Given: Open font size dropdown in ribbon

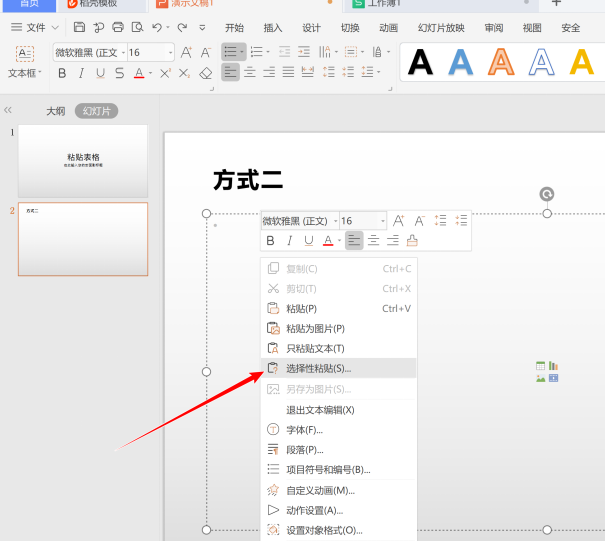Looking at the screenshot, I should [x=171, y=52].
